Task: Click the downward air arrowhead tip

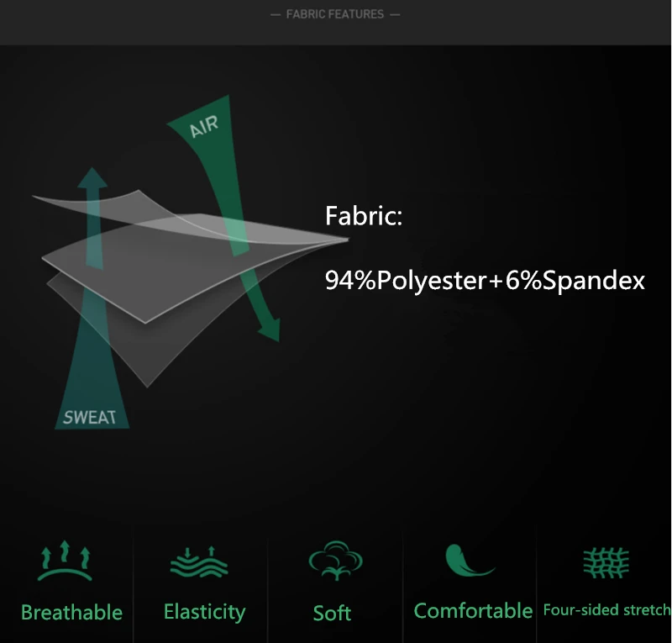Action: (x=270, y=330)
